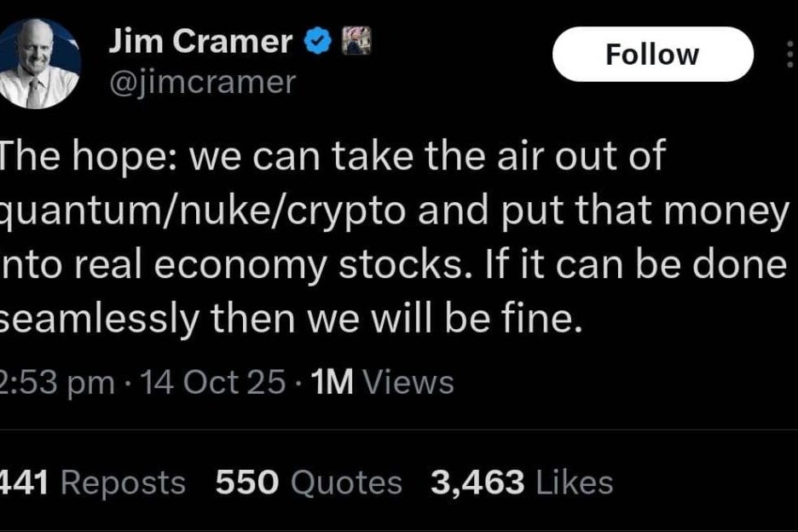Screen dimensions: 798x532
Task: Click the 2:53 pm timestamp
Action: (57, 383)
